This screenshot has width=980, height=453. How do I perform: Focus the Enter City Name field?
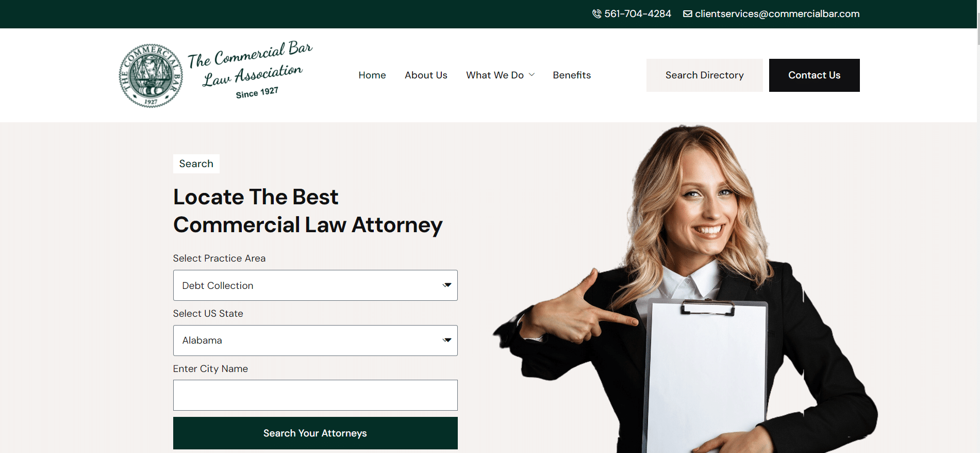(315, 395)
